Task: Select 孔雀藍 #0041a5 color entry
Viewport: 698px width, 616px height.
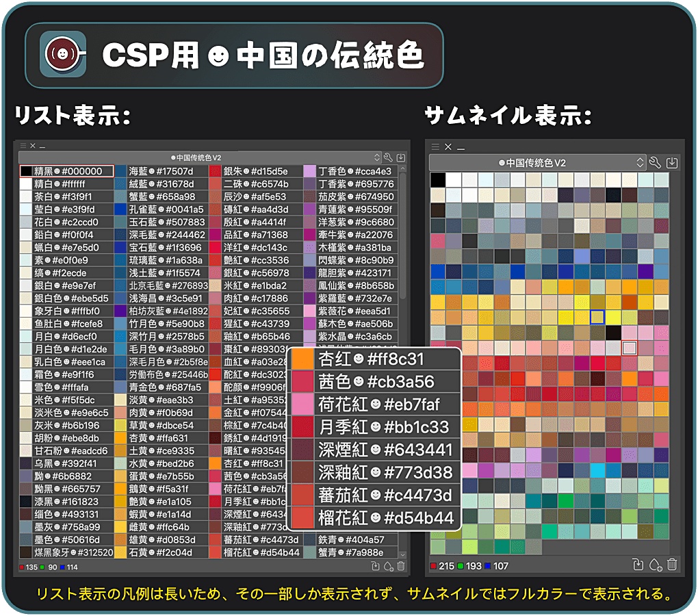Action: coord(161,209)
